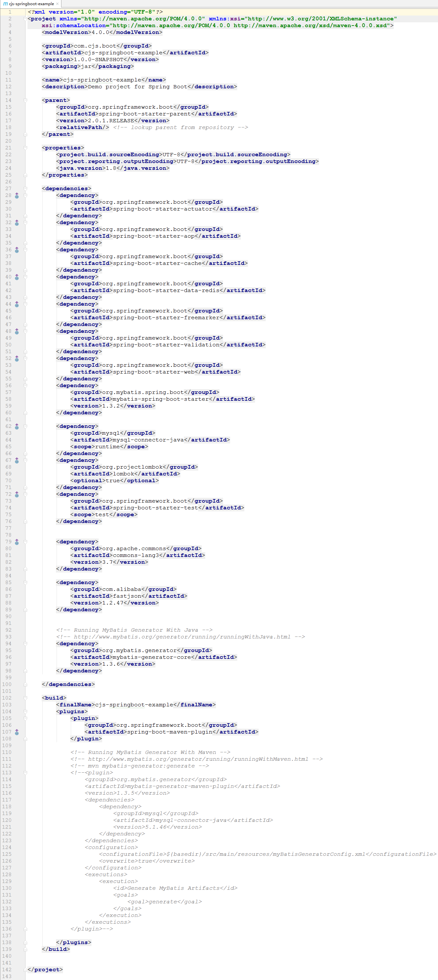Click gutter icon for spring-boot-starter-test dependency
The width and height of the screenshot is (438, 980).
pos(17,494)
